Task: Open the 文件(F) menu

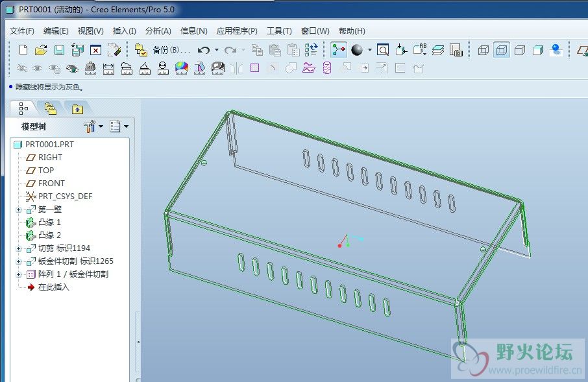Action: point(22,30)
